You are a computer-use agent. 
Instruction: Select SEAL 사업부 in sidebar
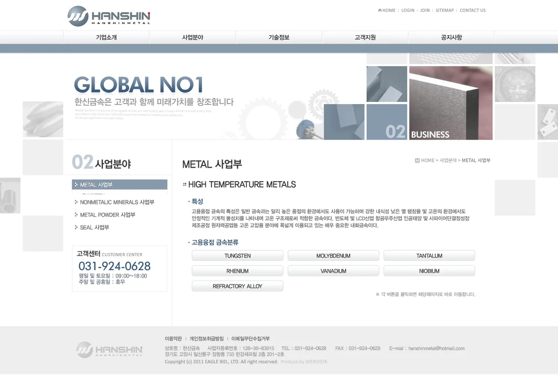click(94, 227)
